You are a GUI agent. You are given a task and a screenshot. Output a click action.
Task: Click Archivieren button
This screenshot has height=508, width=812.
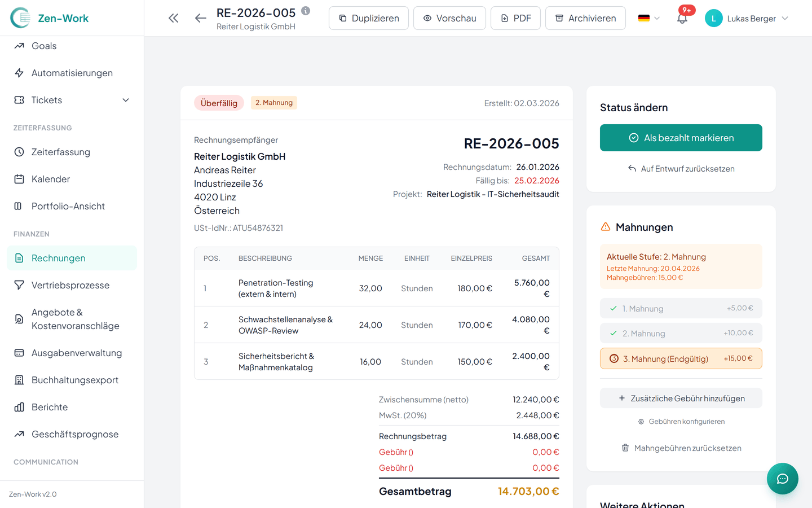(x=585, y=18)
